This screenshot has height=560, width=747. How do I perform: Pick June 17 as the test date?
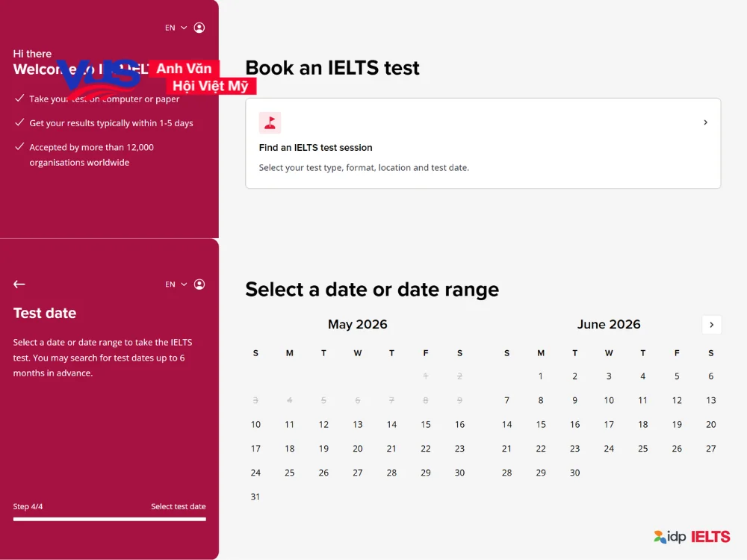click(609, 424)
